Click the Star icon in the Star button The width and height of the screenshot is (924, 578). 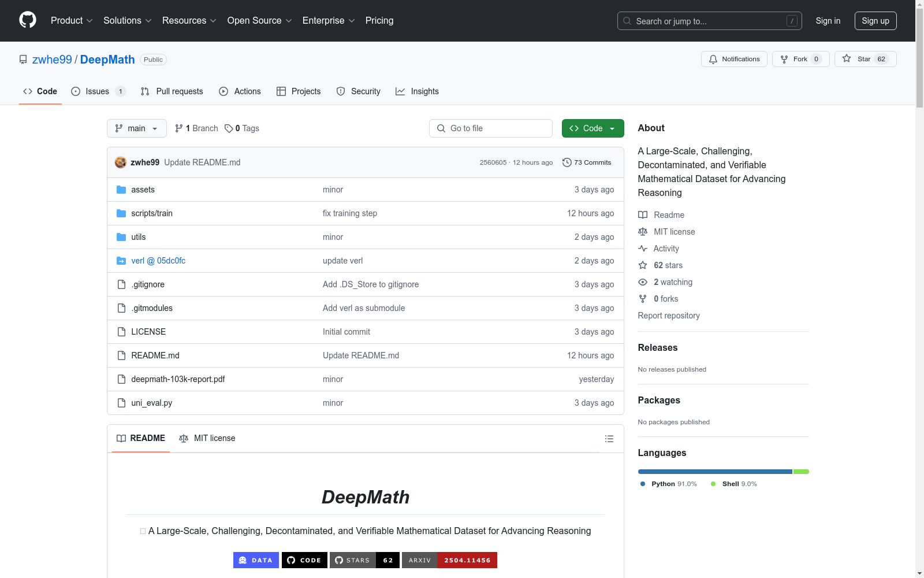tap(847, 58)
